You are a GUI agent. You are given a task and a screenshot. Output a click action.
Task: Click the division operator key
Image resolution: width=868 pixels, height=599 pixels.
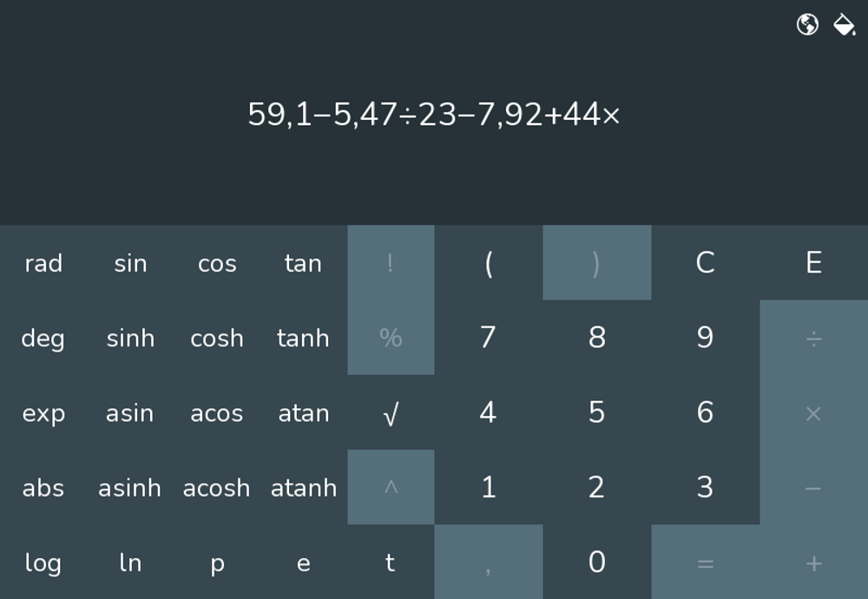click(x=814, y=338)
